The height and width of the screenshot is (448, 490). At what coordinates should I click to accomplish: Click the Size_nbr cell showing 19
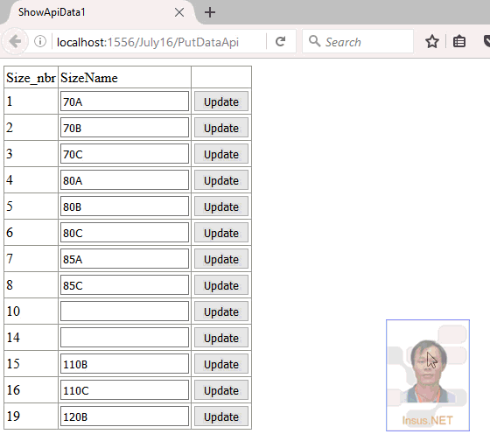tap(31, 416)
